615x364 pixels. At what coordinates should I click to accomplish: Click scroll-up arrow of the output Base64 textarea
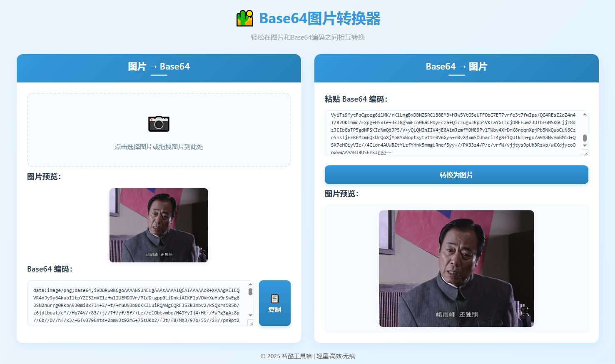pos(250,284)
